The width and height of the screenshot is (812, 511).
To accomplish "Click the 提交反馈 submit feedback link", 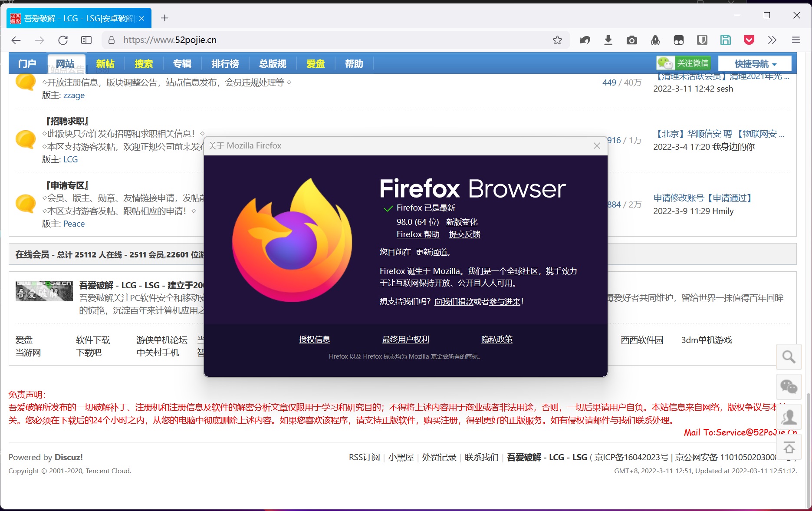I will click(465, 234).
